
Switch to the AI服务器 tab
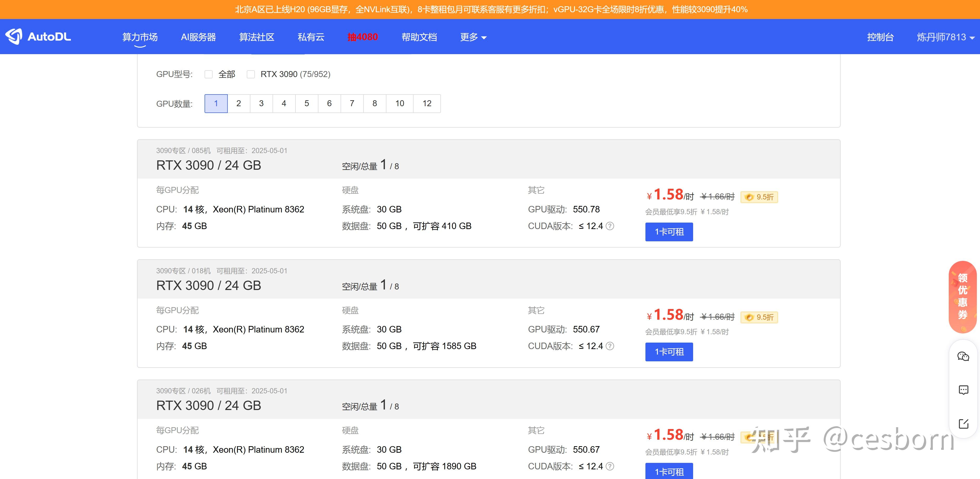(199, 37)
